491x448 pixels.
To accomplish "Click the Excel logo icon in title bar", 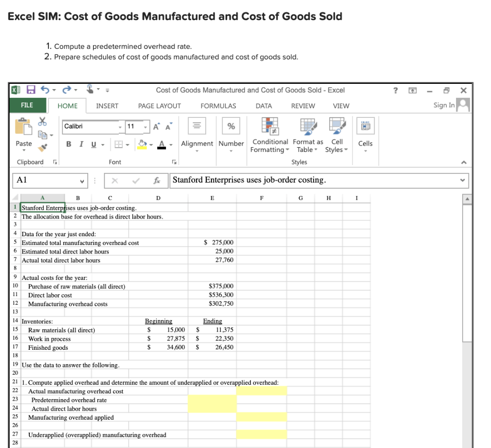I will (16, 90).
